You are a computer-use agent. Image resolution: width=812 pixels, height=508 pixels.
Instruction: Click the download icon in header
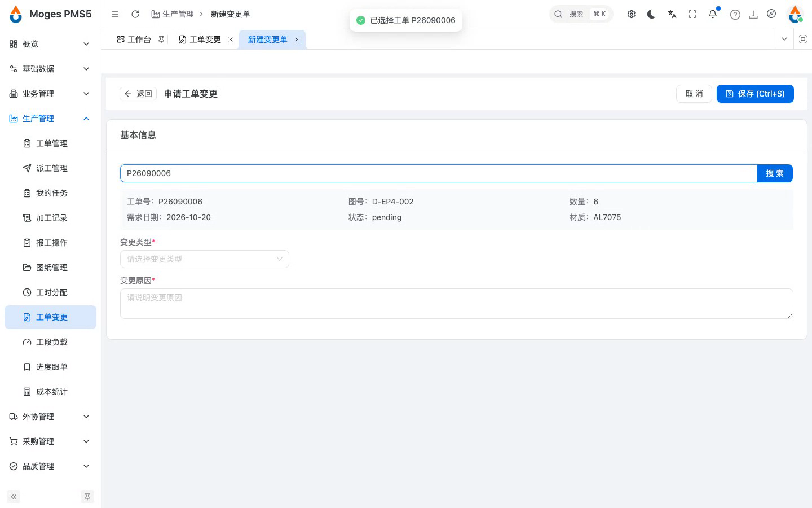pyautogui.click(x=753, y=15)
